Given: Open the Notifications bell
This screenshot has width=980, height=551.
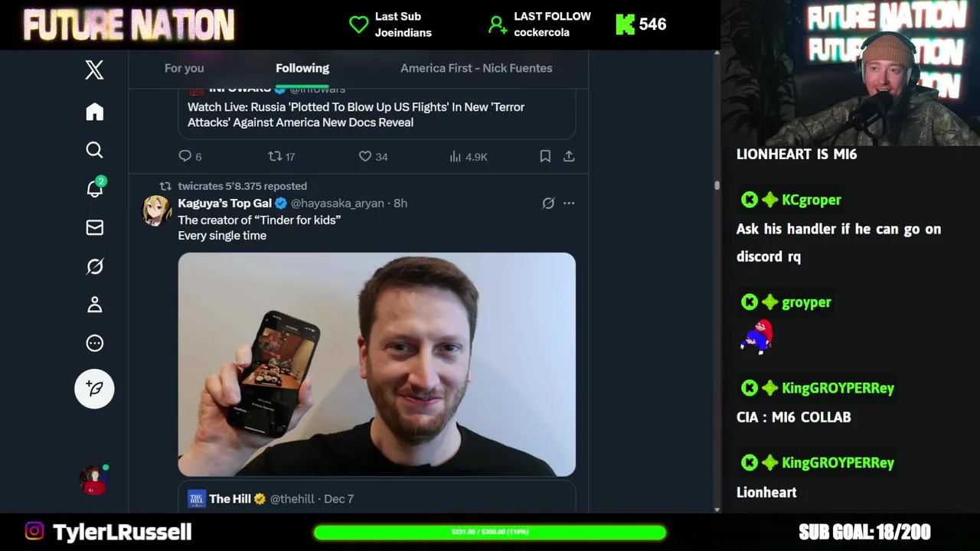Looking at the screenshot, I should pyautogui.click(x=94, y=189).
